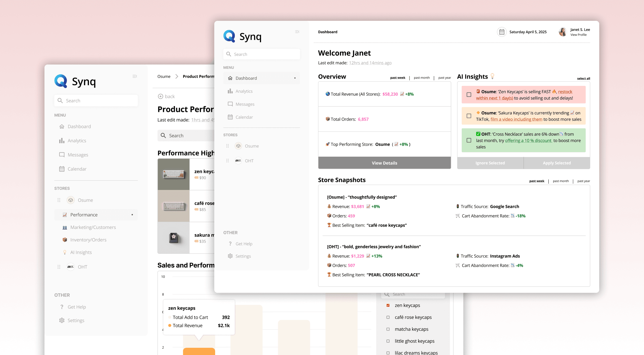Click the orange zen keycaps chart bar

point(199,351)
